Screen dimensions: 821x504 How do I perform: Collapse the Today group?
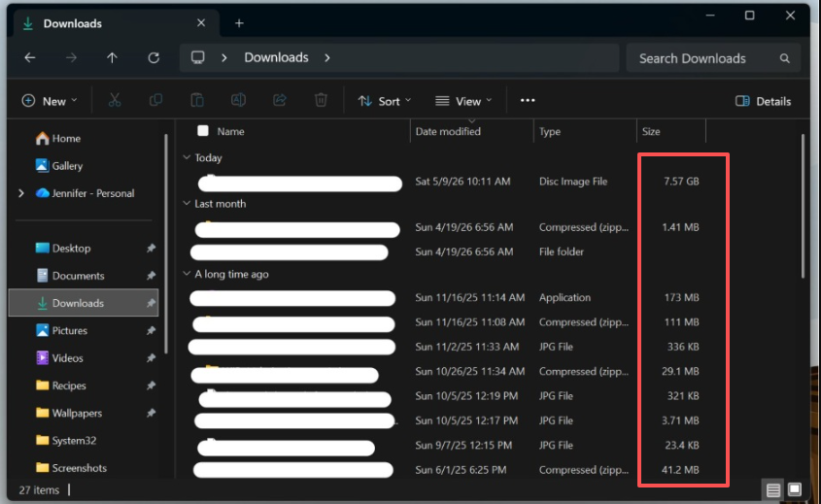point(187,157)
